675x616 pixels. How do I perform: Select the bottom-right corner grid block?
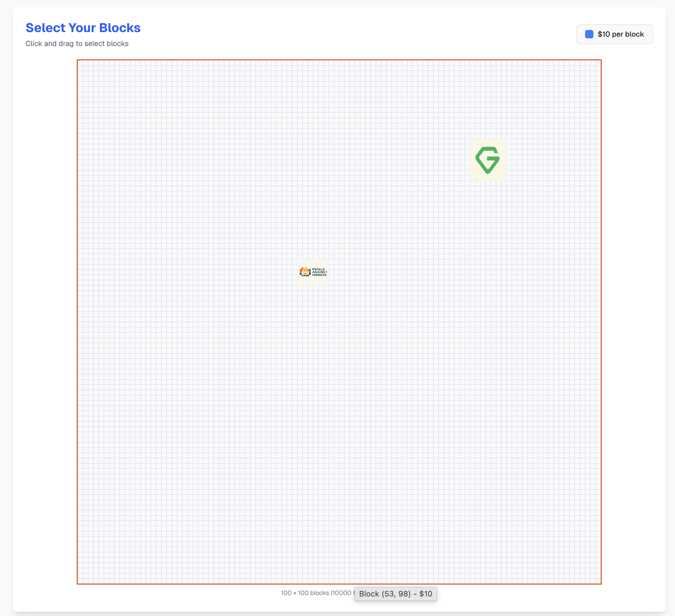[598, 581]
